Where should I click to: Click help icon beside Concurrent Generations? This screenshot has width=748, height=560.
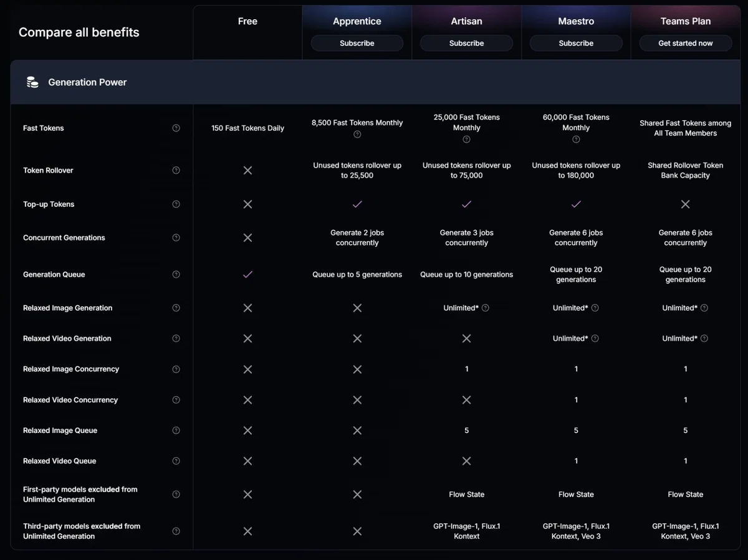point(176,238)
